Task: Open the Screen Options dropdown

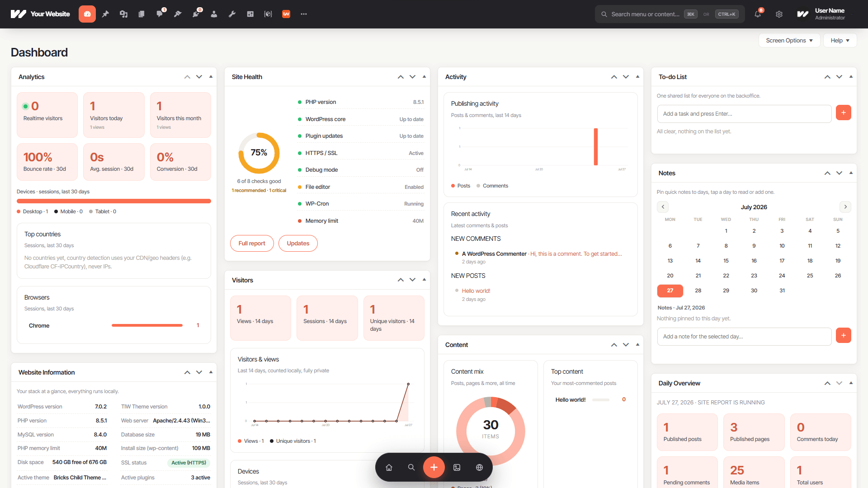Action: [789, 40]
